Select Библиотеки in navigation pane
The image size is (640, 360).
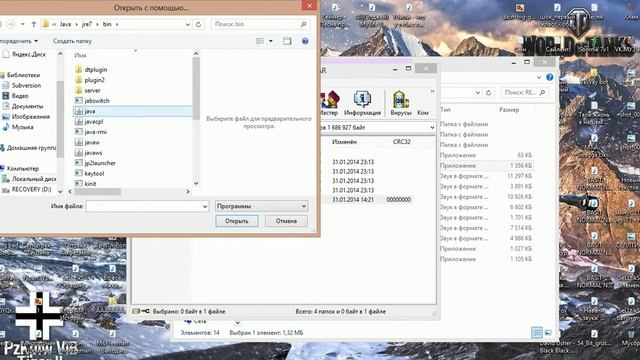pyautogui.click(x=23, y=75)
